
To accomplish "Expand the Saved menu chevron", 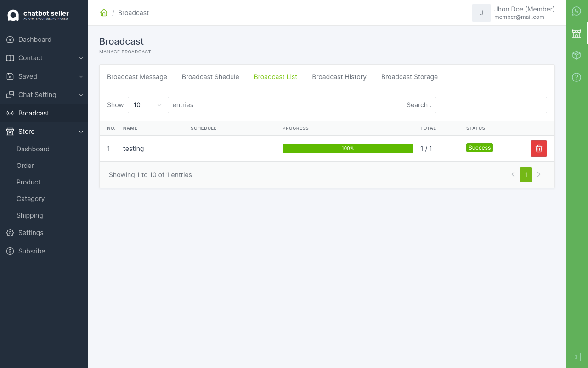I will (81, 77).
